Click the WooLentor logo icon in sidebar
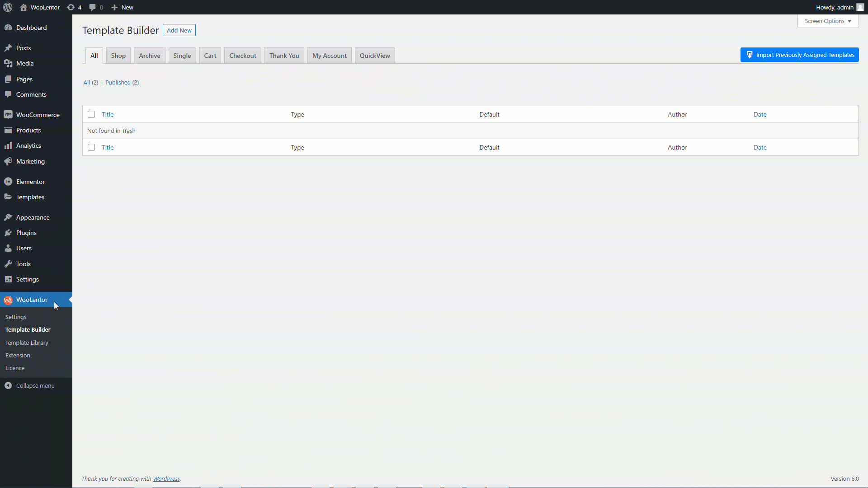The image size is (868, 488). pyautogui.click(x=8, y=300)
